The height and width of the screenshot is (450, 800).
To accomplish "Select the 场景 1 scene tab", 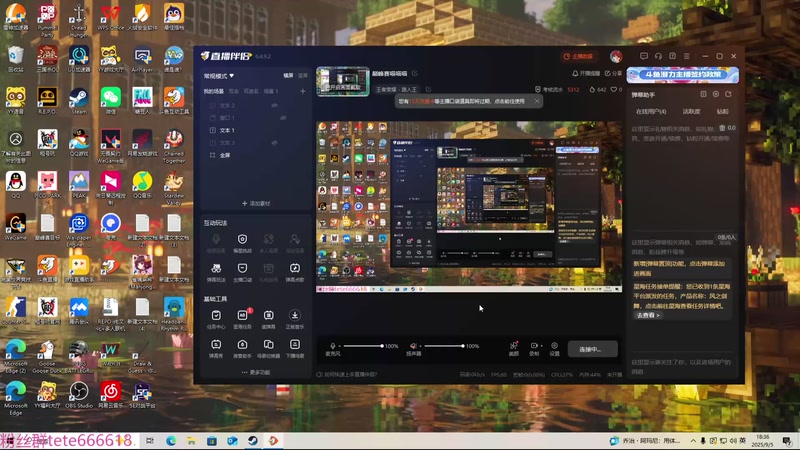I will 271,91.
